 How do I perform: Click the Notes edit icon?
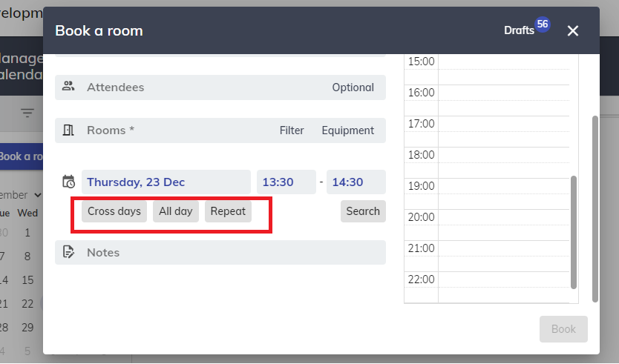68,253
